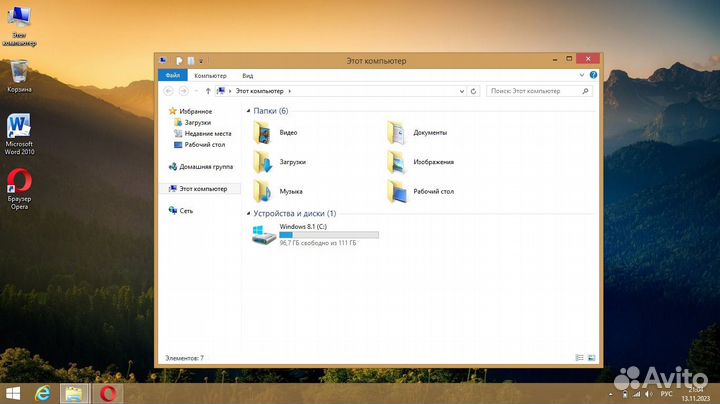The width and height of the screenshot is (720, 404).
Task: Click the Up one level arrow
Action: click(207, 91)
